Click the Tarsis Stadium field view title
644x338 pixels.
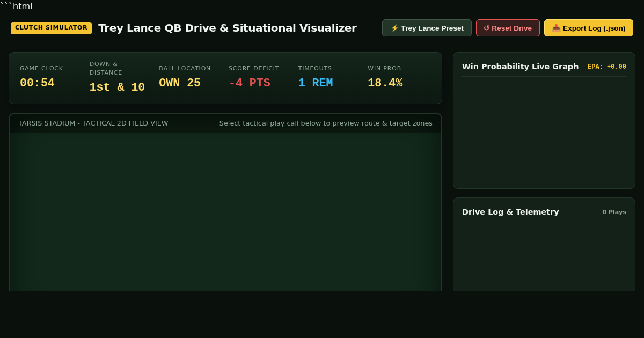click(93, 123)
